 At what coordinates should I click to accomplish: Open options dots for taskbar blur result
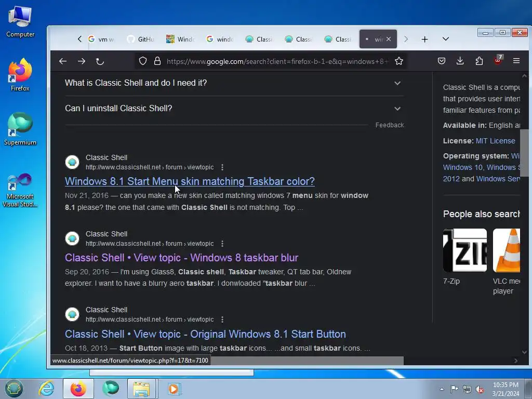click(x=222, y=244)
